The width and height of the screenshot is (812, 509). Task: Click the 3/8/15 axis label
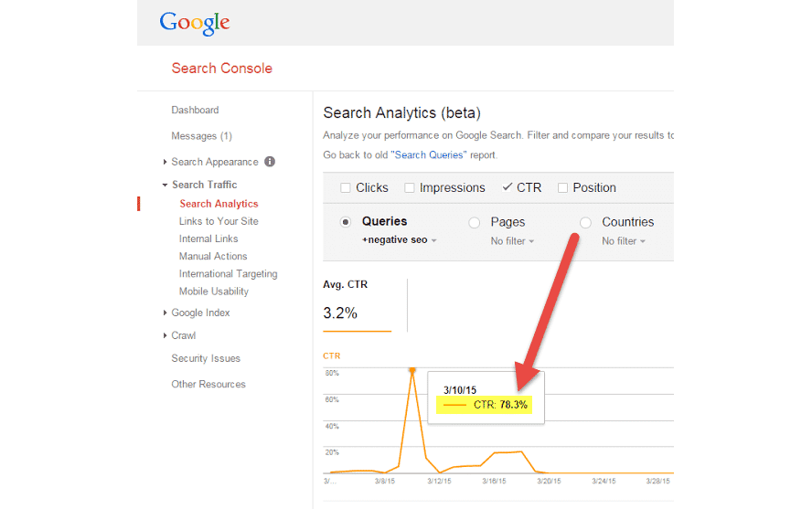coord(385,481)
